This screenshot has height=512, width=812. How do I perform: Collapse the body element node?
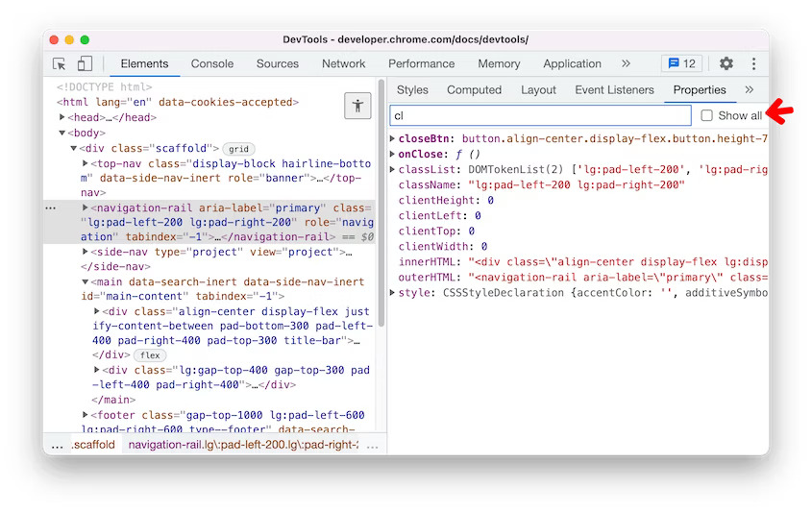click(x=62, y=134)
